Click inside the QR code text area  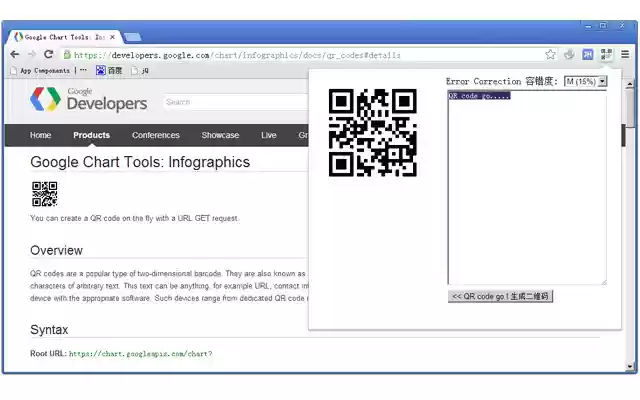pos(527,188)
